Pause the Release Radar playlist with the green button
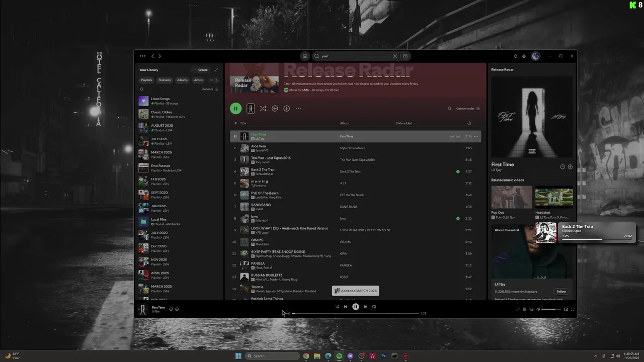 pyautogui.click(x=235, y=108)
